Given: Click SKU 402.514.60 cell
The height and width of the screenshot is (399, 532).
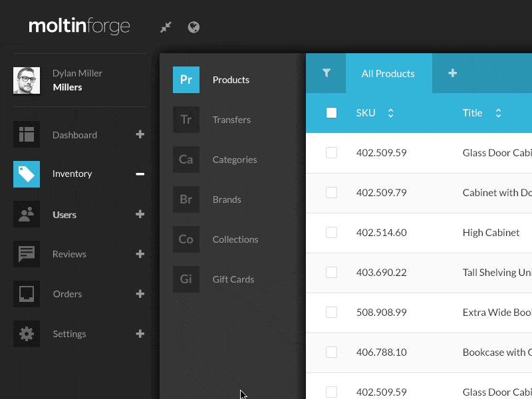Looking at the screenshot, I should click(x=381, y=232).
